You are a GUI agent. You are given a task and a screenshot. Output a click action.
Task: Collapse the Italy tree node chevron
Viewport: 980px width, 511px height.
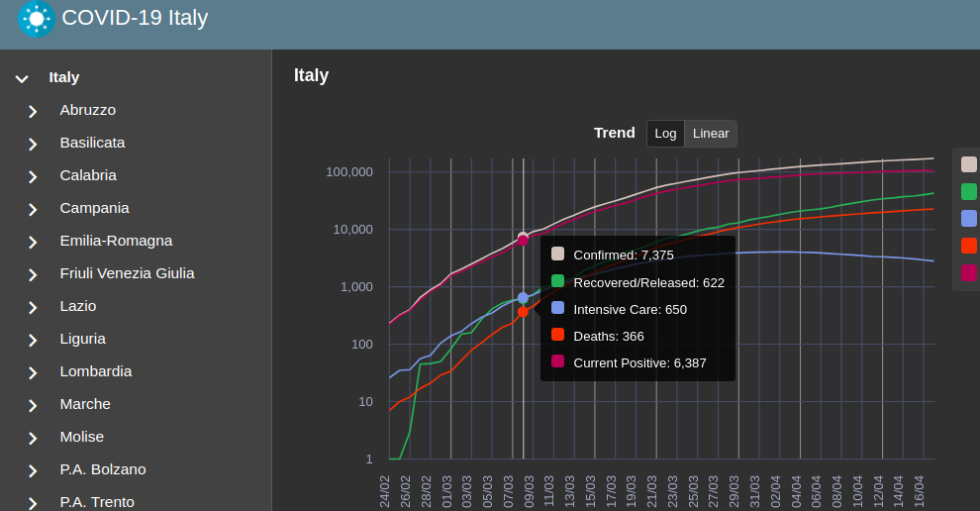(22, 79)
